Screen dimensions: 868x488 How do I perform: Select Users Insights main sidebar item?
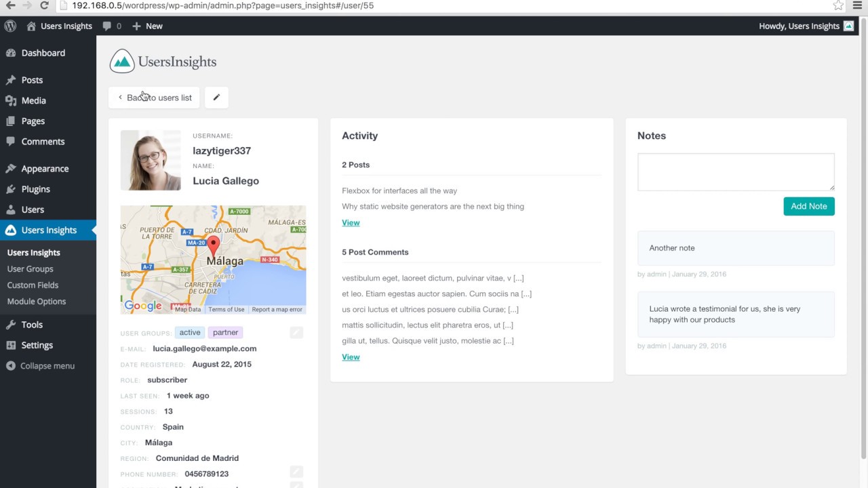pyautogui.click(x=48, y=230)
